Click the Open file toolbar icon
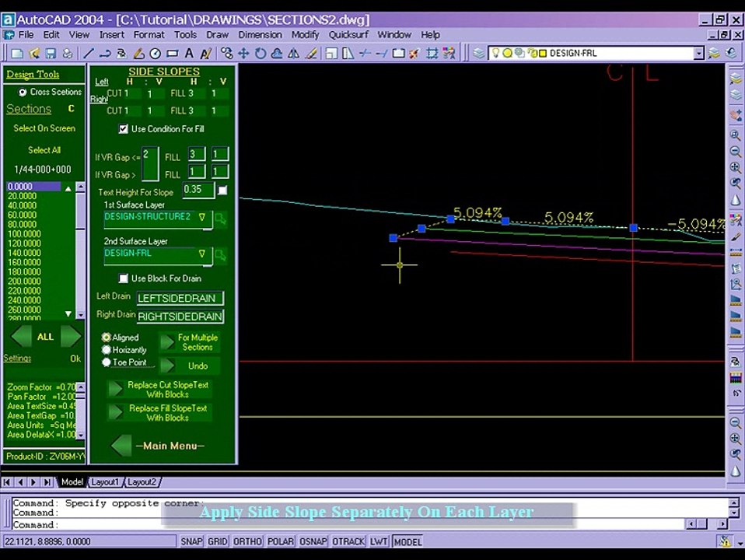 pos(34,53)
